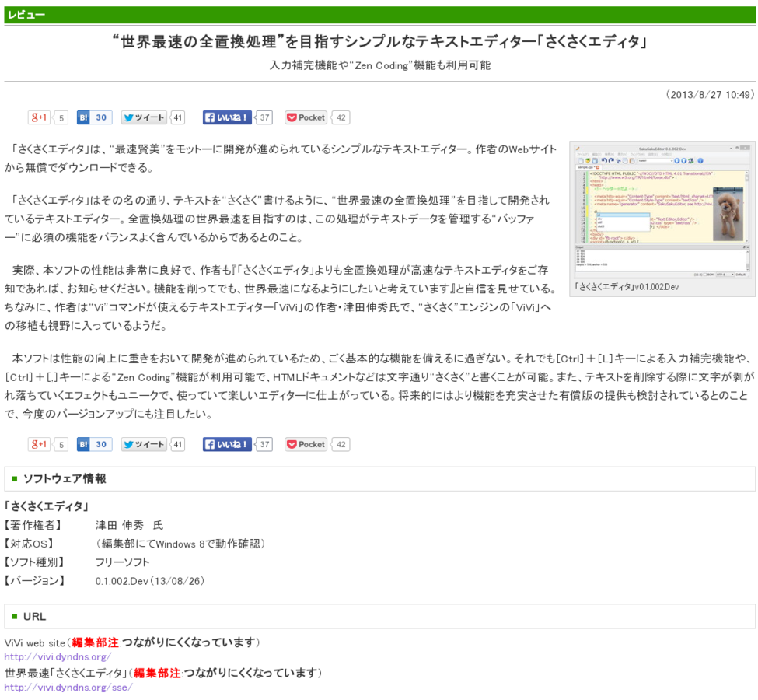Click the URL section heading
The image size is (758, 700).
tap(34, 617)
